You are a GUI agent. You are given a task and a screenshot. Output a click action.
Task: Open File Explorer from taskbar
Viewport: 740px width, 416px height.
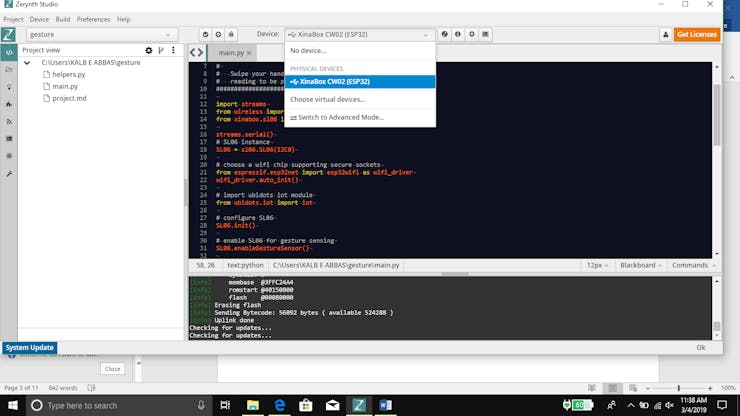point(252,405)
